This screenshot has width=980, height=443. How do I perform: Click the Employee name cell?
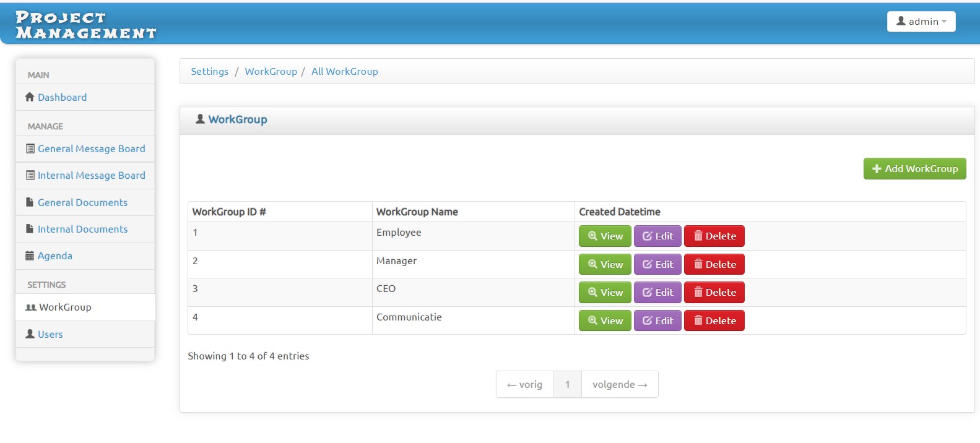click(x=474, y=236)
